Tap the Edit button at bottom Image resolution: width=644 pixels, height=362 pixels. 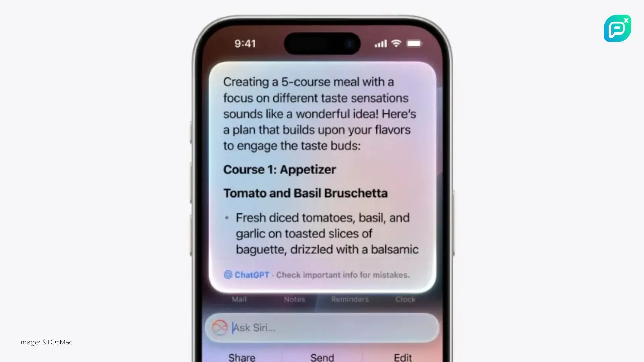click(401, 357)
